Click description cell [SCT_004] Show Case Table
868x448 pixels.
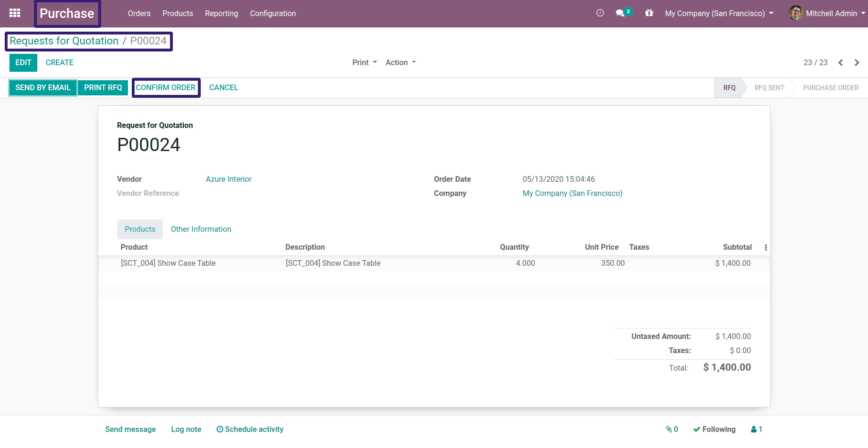pyautogui.click(x=333, y=263)
